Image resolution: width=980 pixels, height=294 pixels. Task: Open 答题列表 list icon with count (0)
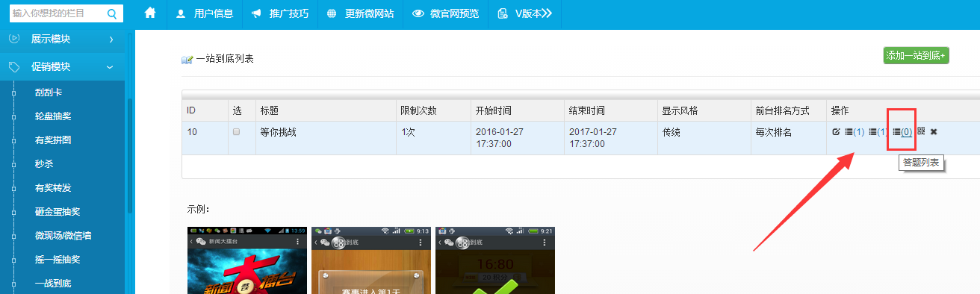[x=902, y=132]
